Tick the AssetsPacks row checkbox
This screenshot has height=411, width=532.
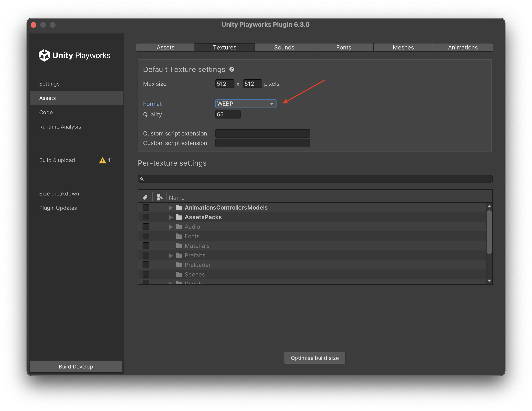click(x=146, y=217)
